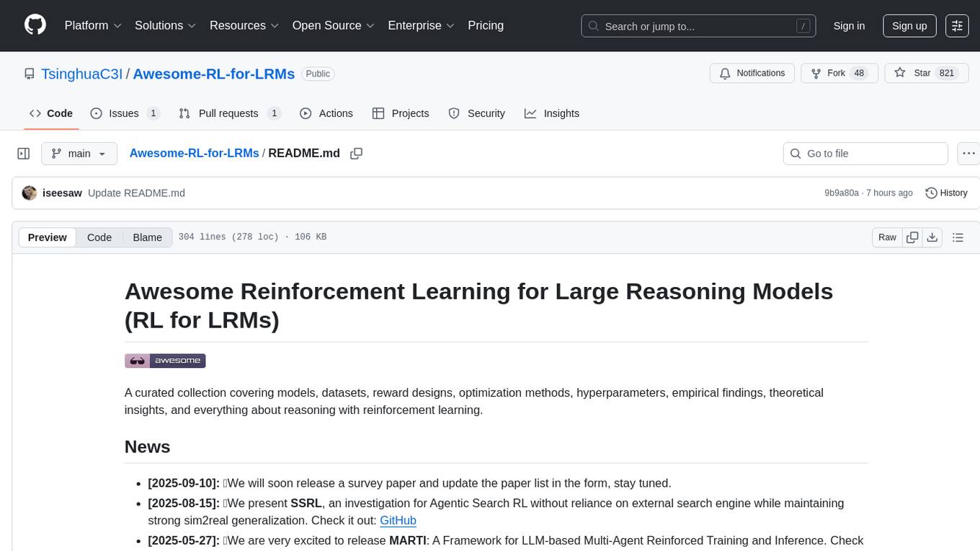Switch to the Code tab
Image resolution: width=980 pixels, height=551 pixels.
click(51, 113)
